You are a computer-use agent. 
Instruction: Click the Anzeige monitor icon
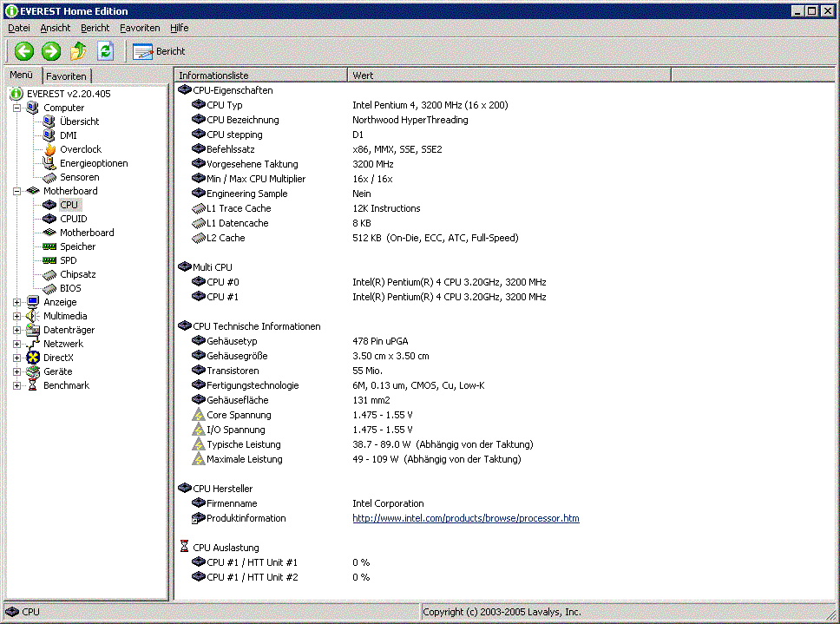pyautogui.click(x=33, y=302)
